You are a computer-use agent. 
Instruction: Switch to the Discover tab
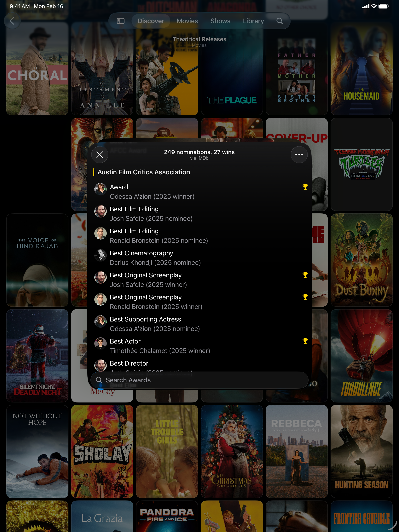point(151,21)
